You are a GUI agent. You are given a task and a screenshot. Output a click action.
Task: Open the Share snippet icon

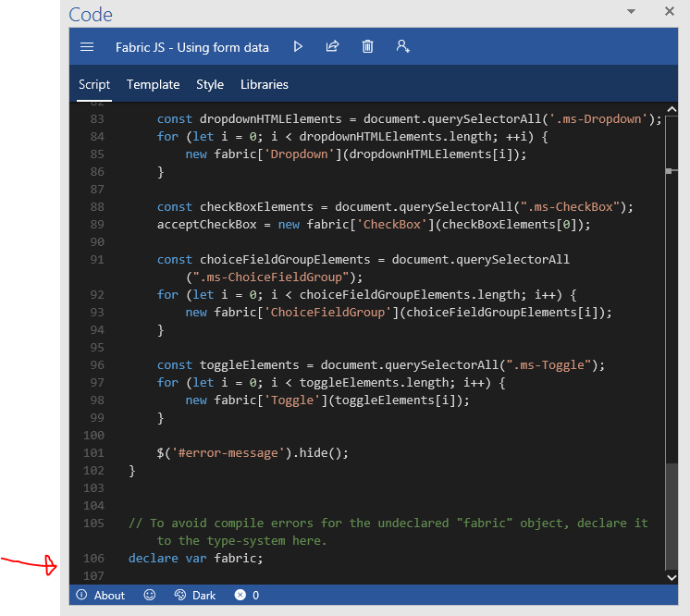coord(332,46)
